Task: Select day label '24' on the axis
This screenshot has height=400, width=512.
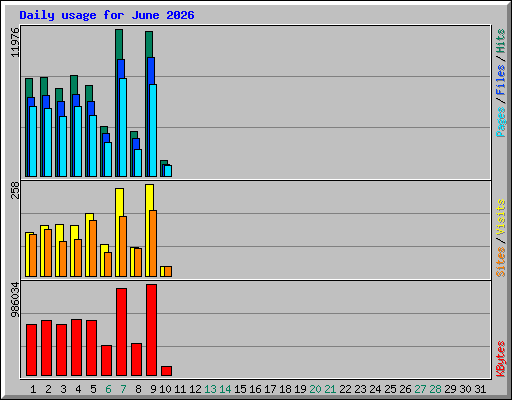Action: [375, 389]
